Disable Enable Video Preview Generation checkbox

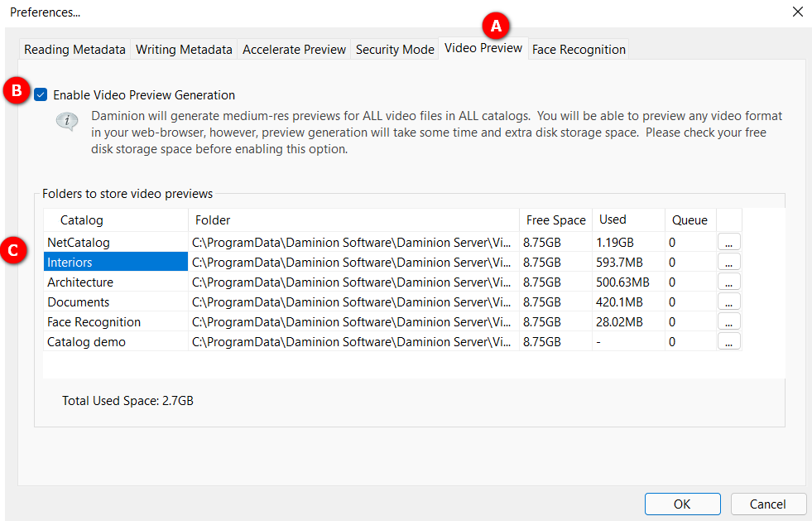tap(41, 95)
